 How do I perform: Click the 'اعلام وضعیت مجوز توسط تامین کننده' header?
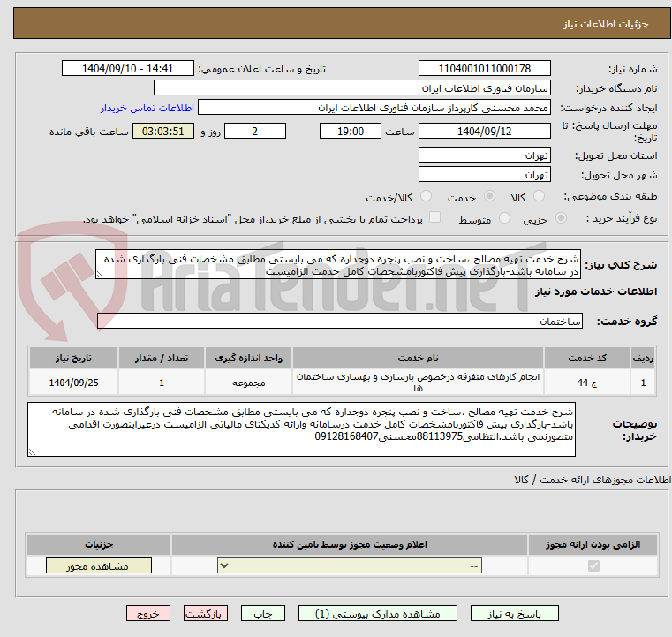click(350, 544)
